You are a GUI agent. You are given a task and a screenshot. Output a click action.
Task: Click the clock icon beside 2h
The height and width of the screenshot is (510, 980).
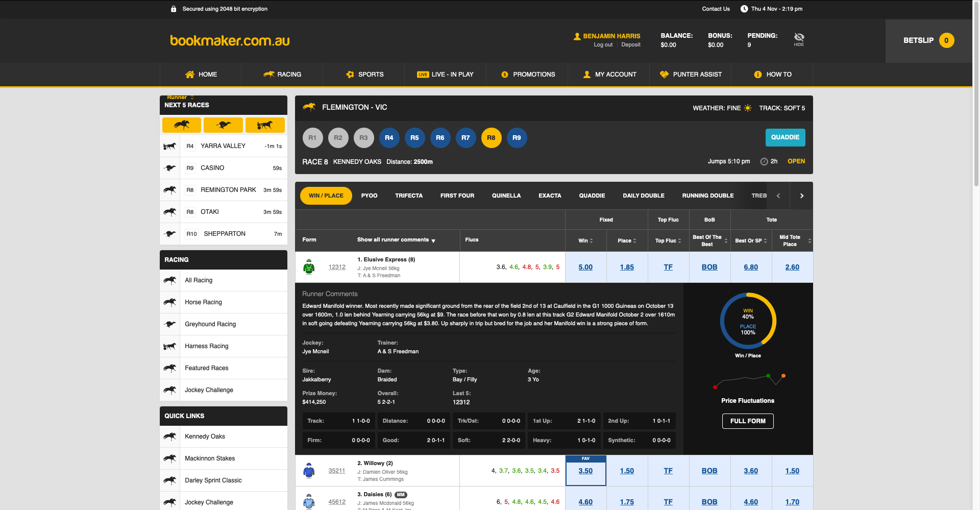[x=764, y=161]
